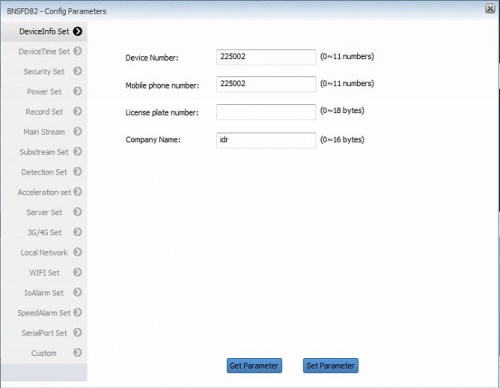
Task: Open SerialPort Set configuration
Action: 44,333
